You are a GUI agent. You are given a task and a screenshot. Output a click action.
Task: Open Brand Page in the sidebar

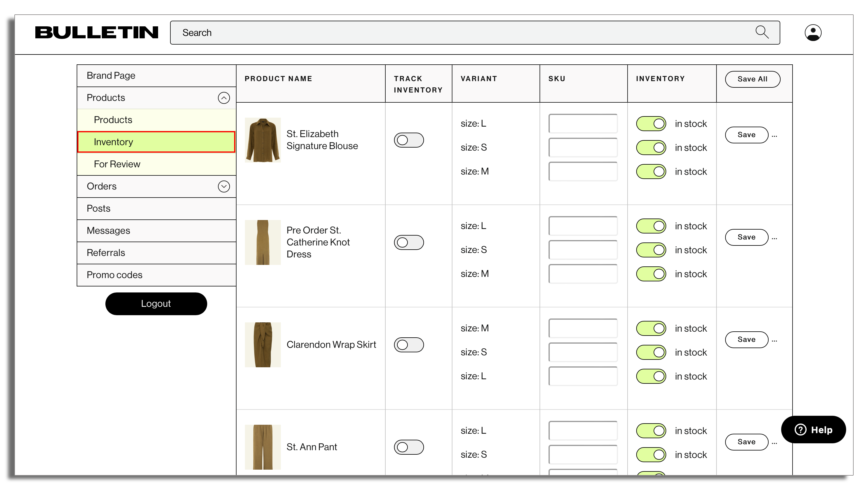(156, 75)
